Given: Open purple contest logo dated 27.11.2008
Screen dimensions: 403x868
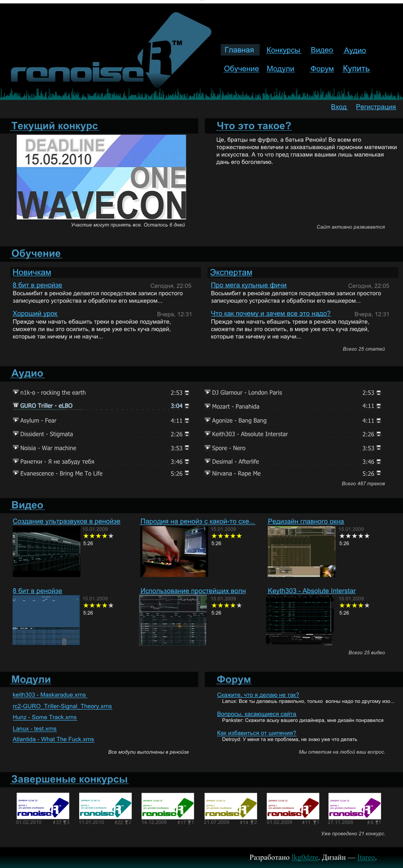Looking at the screenshot, I should (355, 806).
